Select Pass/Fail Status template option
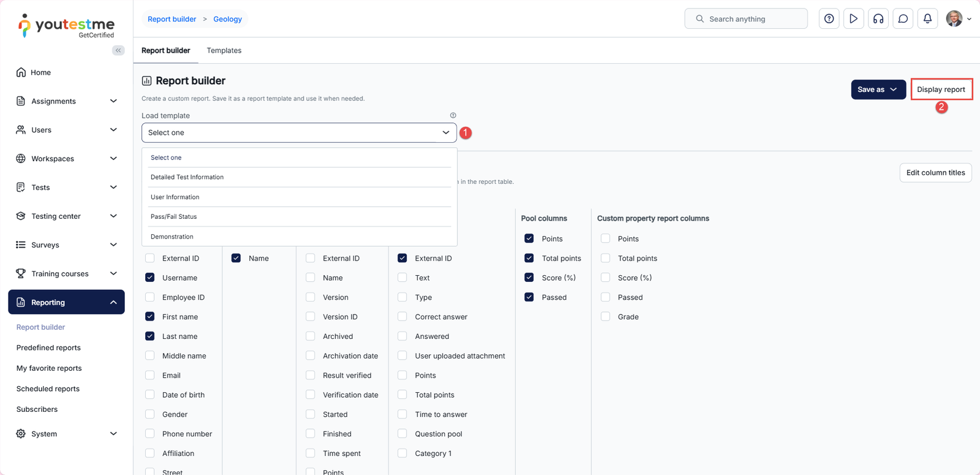This screenshot has height=475, width=980. (x=174, y=216)
